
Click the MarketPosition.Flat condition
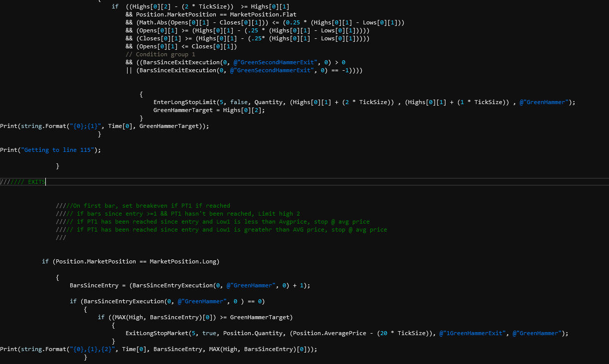point(216,14)
